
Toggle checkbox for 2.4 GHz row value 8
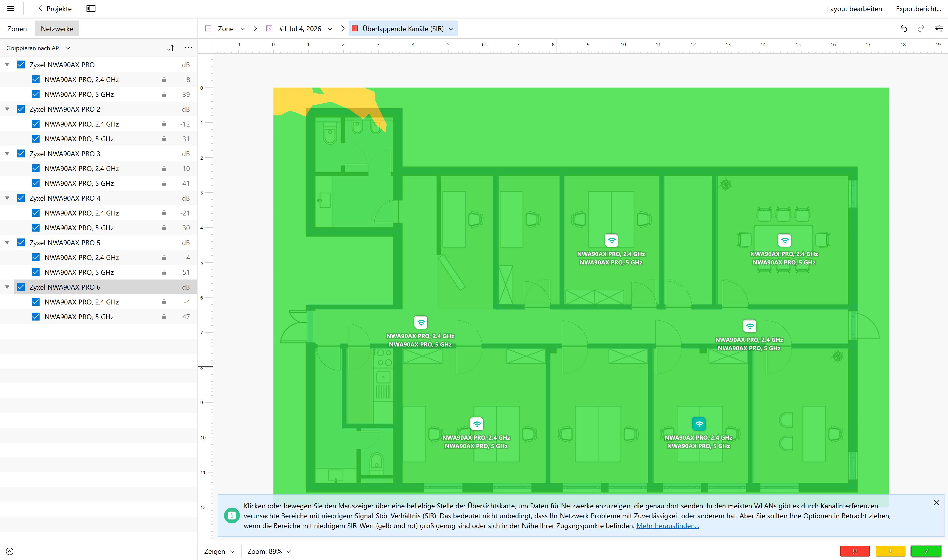tap(36, 80)
